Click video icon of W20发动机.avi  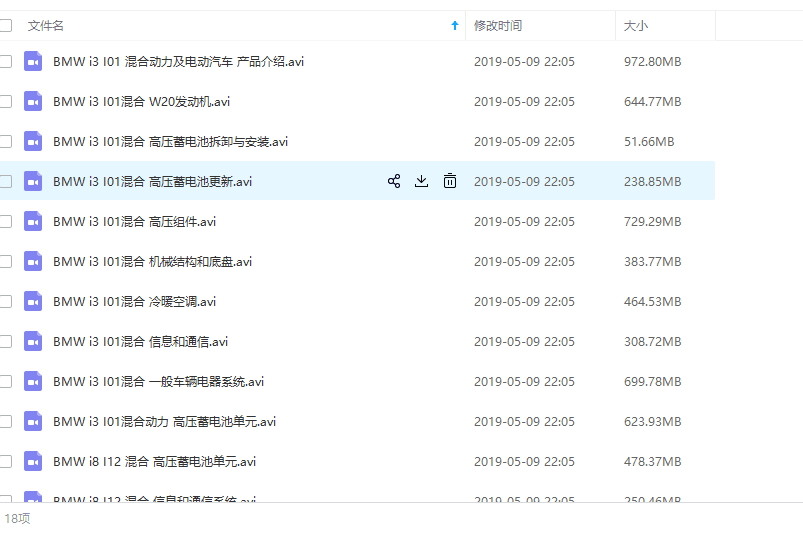pyautogui.click(x=33, y=101)
